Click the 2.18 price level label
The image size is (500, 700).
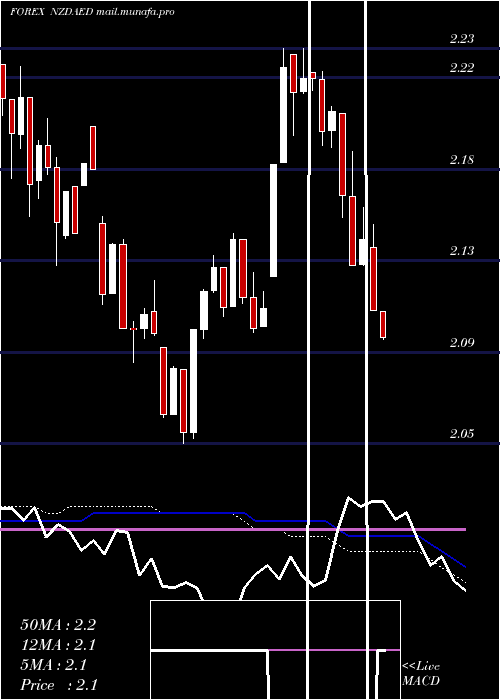tap(462, 159)
